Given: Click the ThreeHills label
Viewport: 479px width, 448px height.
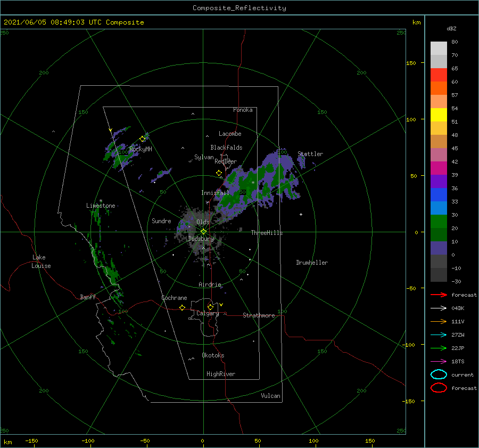Looking at the screenshot, I should pos(267,233).
